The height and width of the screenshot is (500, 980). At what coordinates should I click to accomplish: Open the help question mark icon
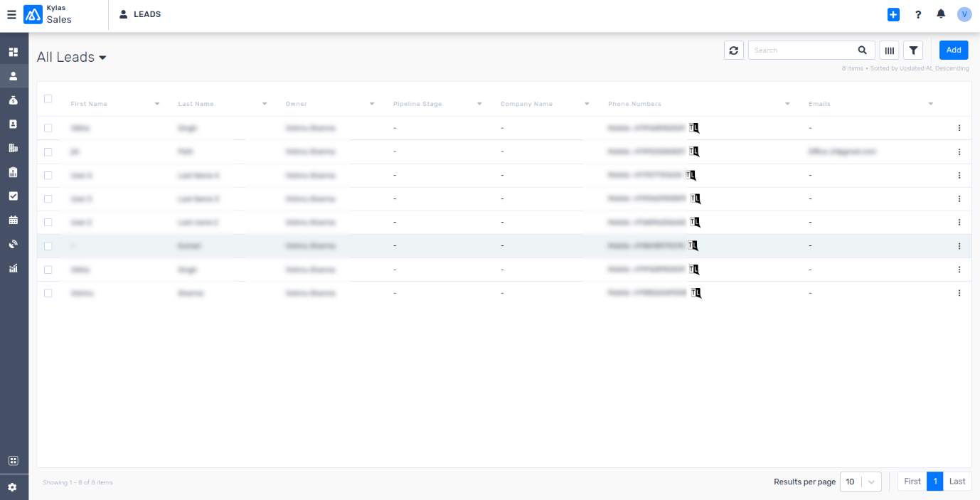[918, 14]
